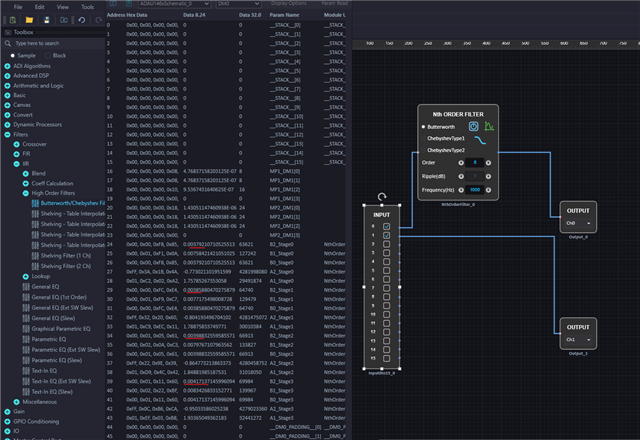Increase the Frequency(Hz) value
The image size is (640, 440).
point(488,190)
